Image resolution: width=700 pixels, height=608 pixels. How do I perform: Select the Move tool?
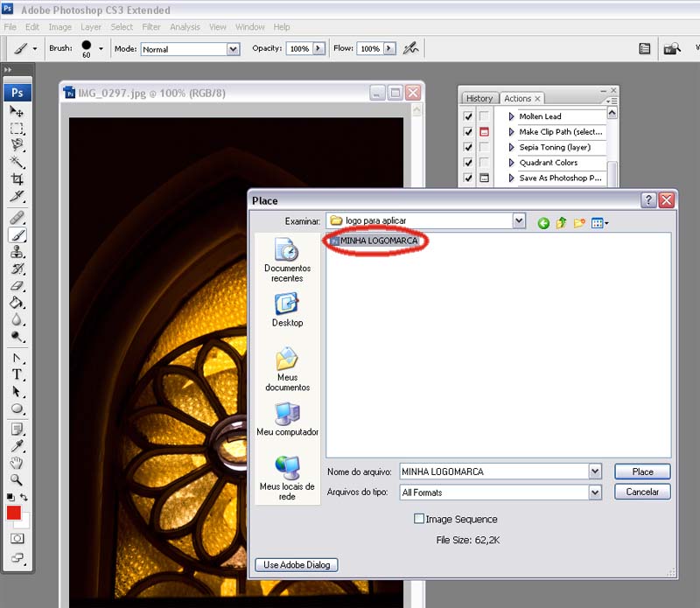tap(17, 112)
